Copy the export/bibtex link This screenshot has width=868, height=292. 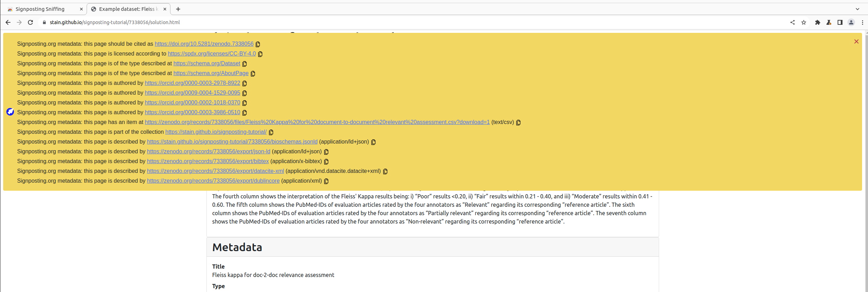326,161
